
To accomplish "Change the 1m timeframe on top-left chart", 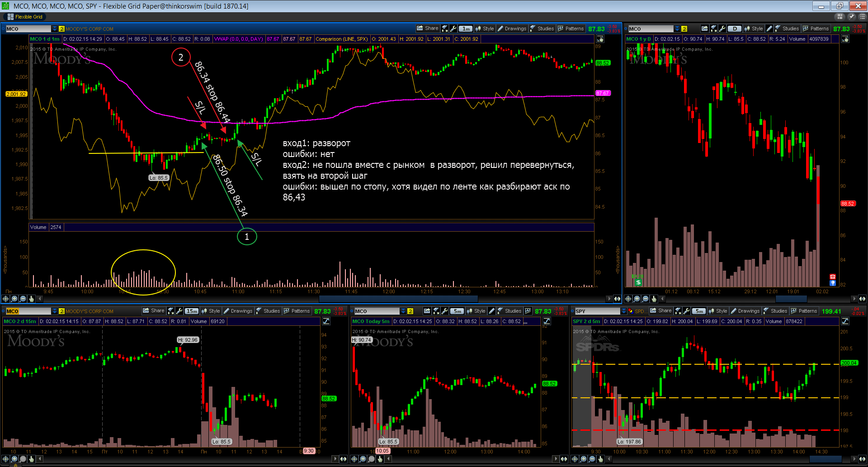I will tap(466, 29).
